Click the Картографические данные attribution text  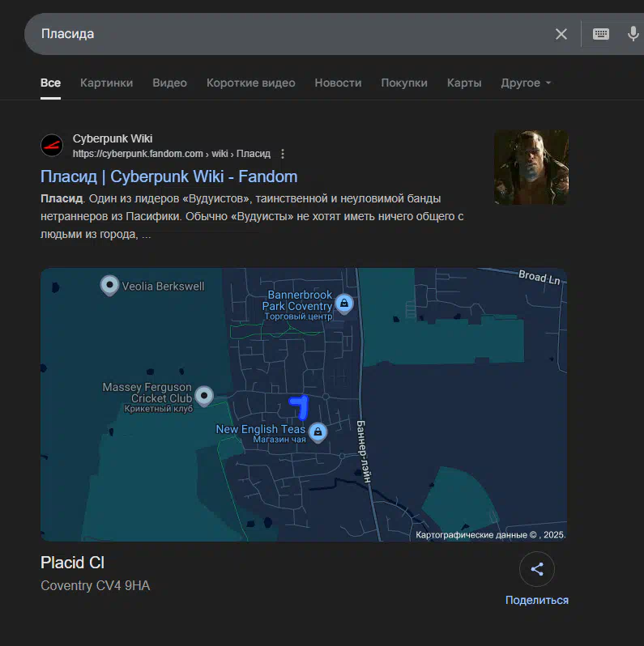491,535
